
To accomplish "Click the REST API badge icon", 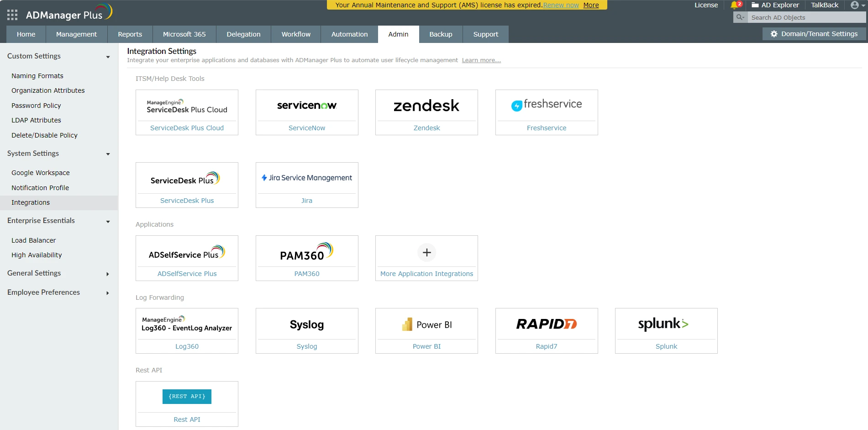I will [187, 397].
